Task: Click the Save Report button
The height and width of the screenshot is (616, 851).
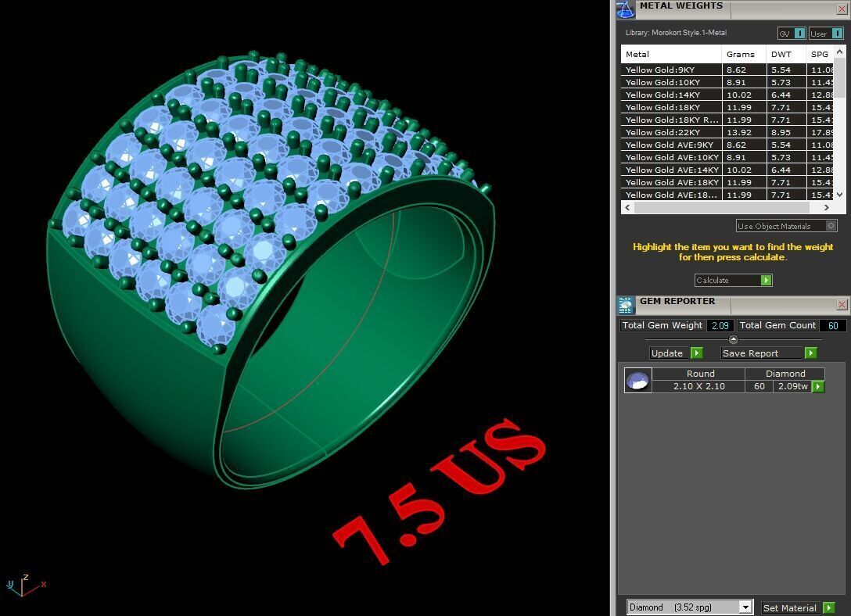Action: pyautogui.click(x=769, y=353)
